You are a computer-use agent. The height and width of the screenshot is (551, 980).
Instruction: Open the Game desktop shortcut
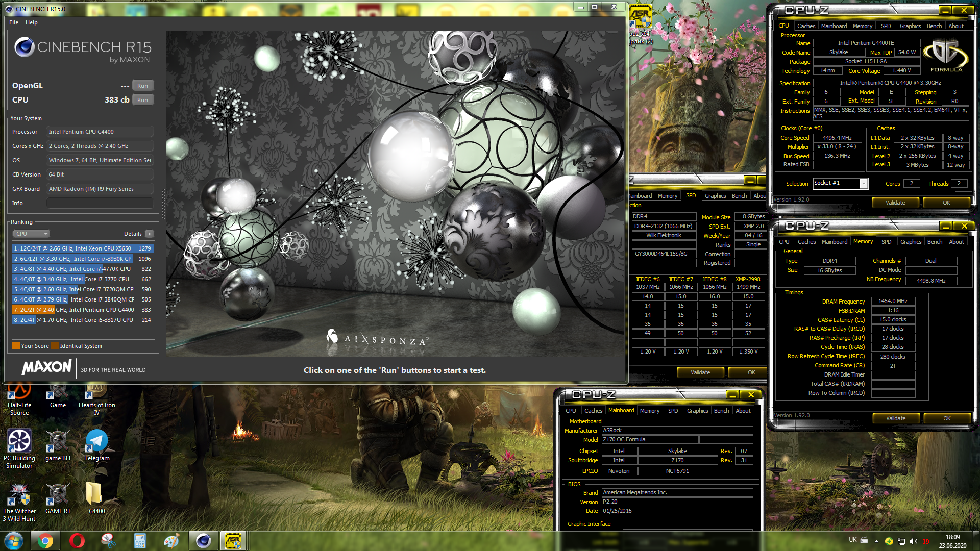tap(58, 397)
